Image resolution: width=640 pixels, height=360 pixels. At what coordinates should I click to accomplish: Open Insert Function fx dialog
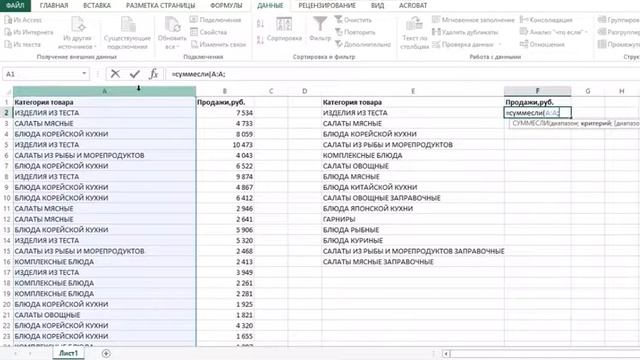(x=153, y=74)
